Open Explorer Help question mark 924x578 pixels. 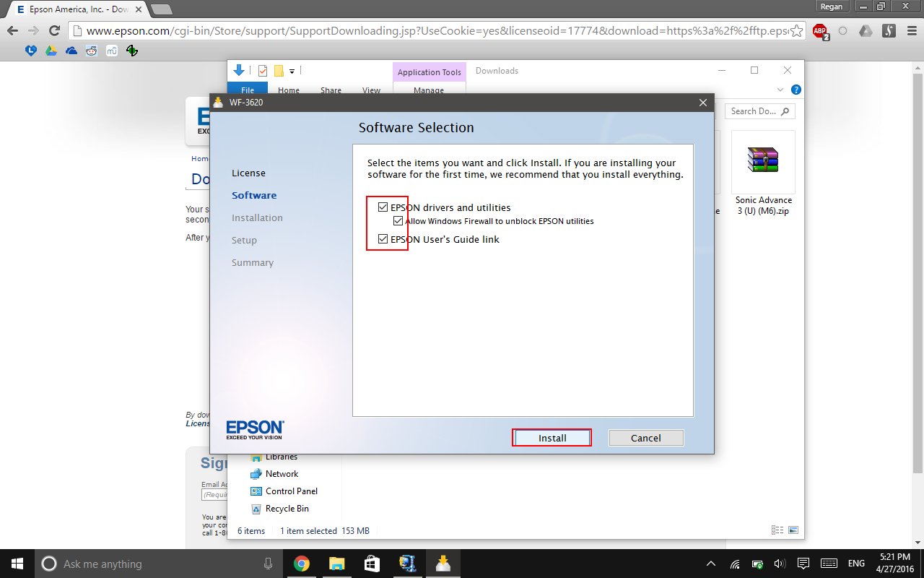point(796,90)
